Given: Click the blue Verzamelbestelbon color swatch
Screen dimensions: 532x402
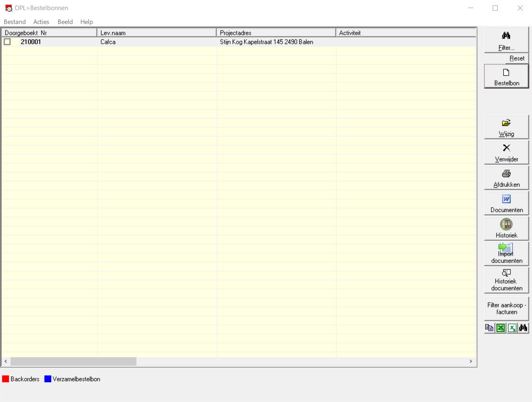Looking at the screenshot, I should click(x=48, y=379).
